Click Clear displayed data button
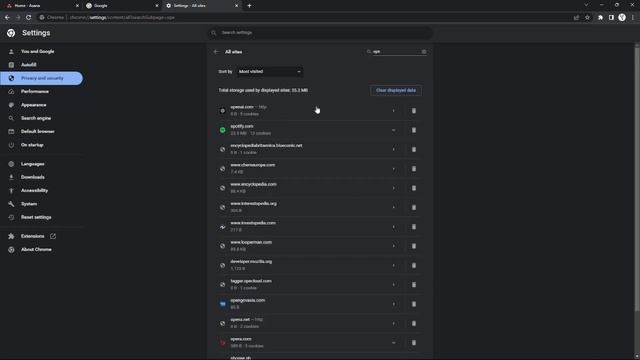 pyautogui.click(x=396, y=90)
